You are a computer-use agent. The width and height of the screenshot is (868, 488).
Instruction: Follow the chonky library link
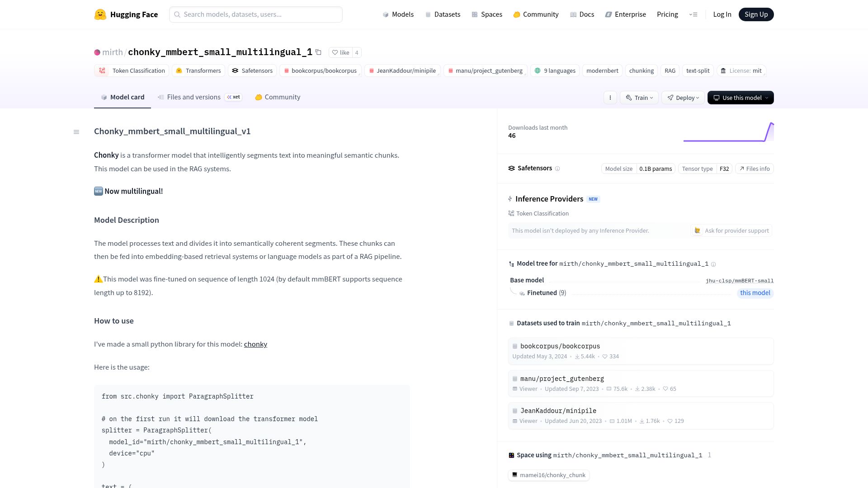[x=255, y=344]
